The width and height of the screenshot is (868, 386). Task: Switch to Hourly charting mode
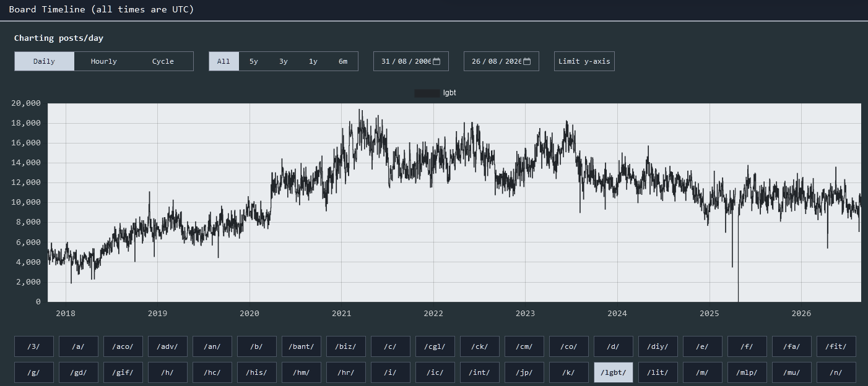tap(104, 61)
